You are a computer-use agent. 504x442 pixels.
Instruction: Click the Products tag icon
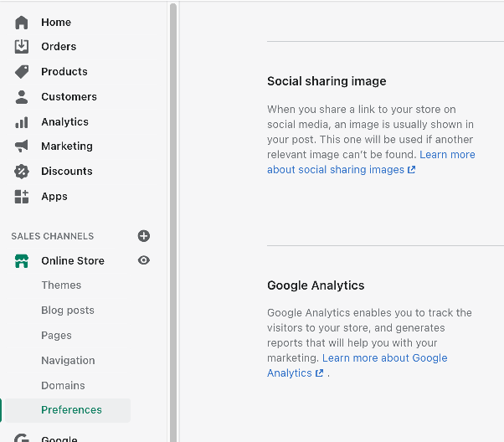[x=22, y=72]
